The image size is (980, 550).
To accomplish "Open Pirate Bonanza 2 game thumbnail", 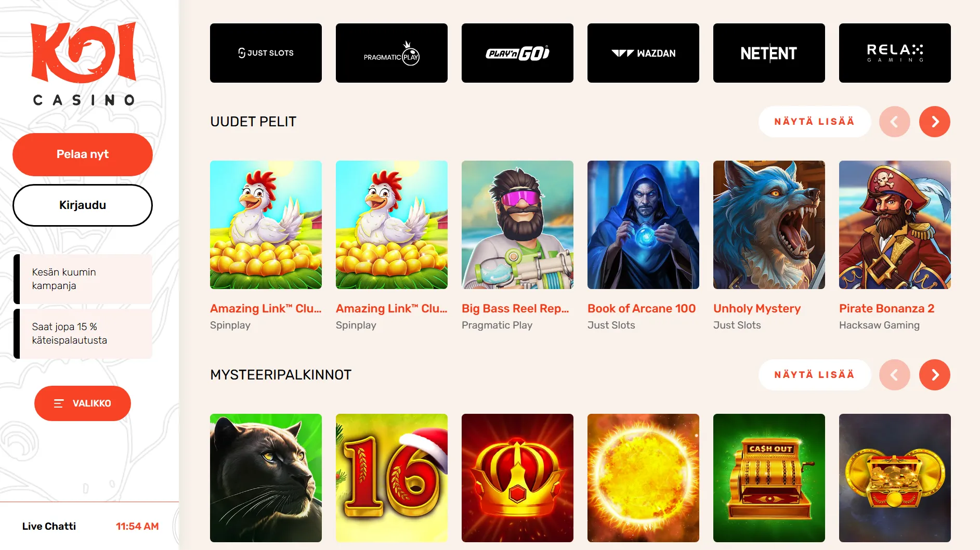I will [895, 225].
